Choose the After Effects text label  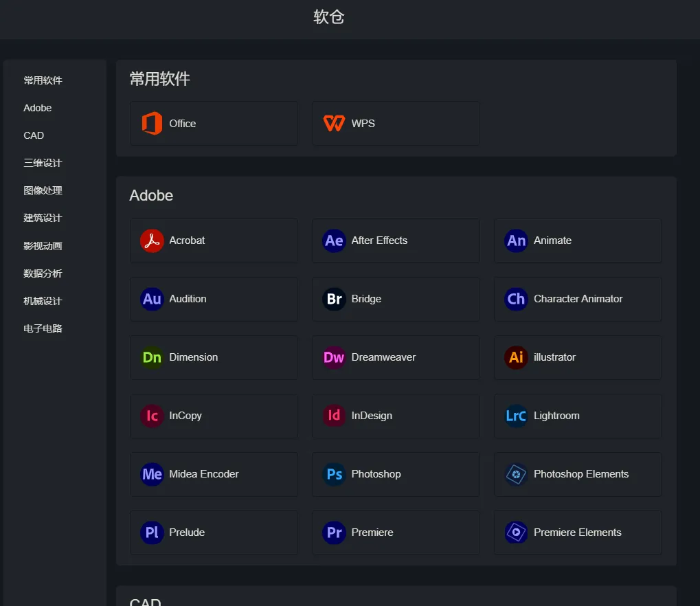point(379,240)
